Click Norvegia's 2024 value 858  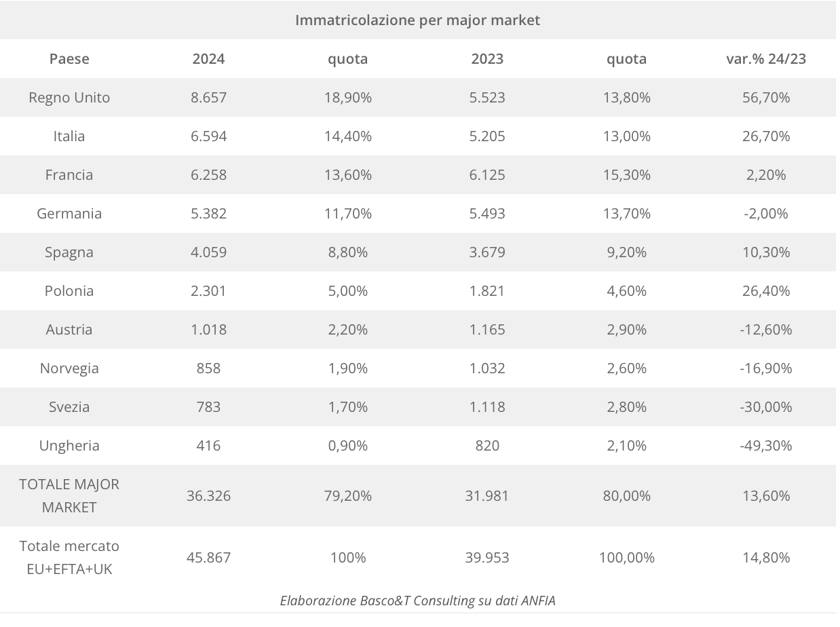[208, 368]
